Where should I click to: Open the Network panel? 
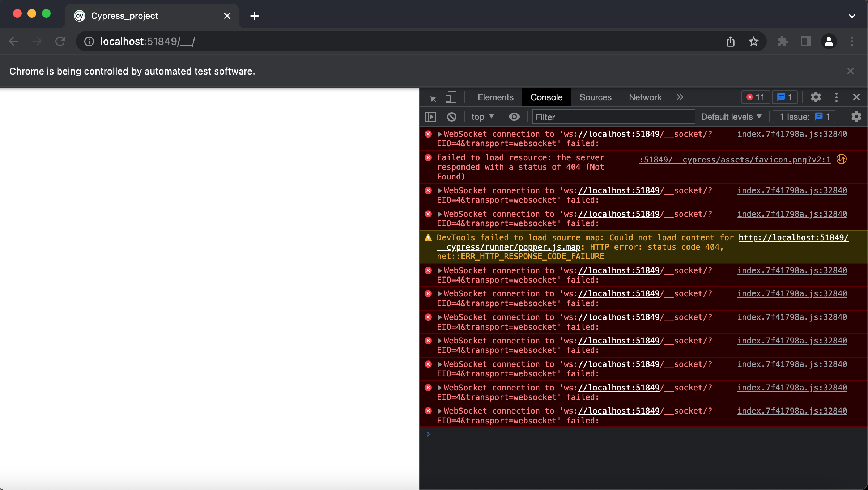click(645, 97)
